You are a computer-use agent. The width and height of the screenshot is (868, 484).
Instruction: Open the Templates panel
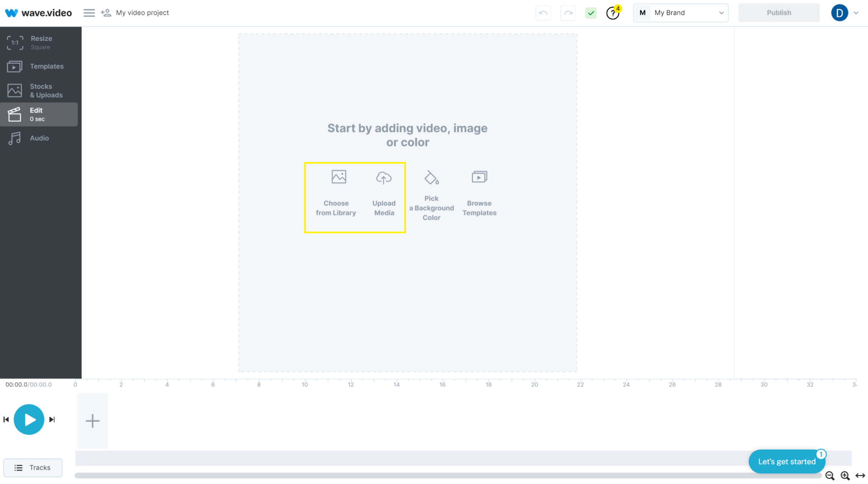pyautogui.click(x=41, y=66)
